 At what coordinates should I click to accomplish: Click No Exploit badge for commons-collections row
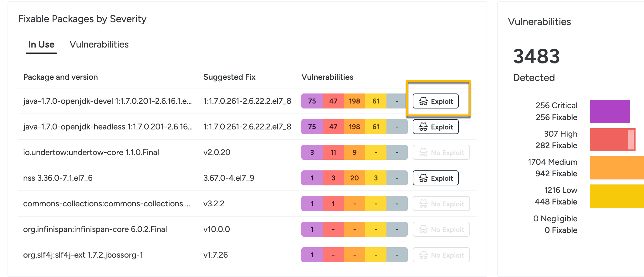click(x=441, y=204)
